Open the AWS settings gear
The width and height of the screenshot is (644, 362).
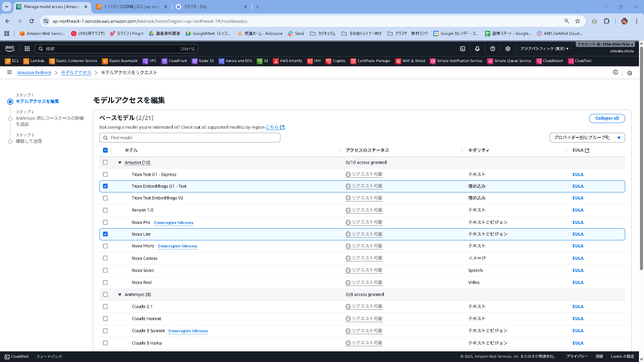pos(507,49)
